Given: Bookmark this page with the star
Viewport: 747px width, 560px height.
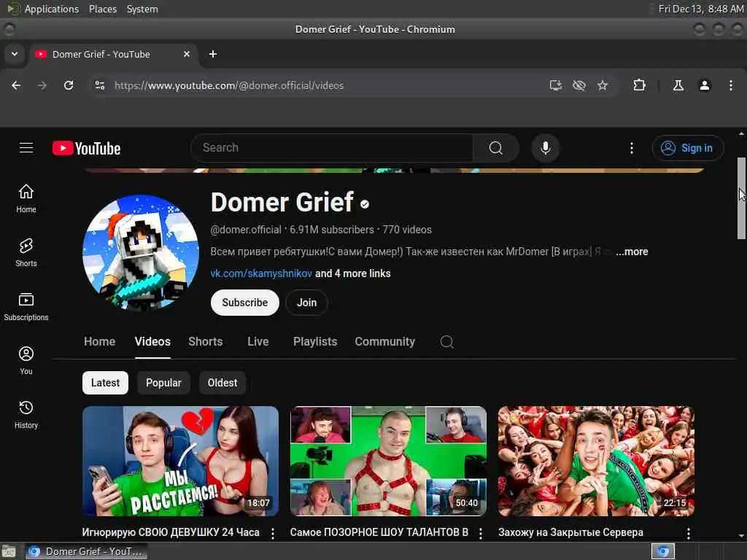Looking at the screenshot, I should click(603, 85).
